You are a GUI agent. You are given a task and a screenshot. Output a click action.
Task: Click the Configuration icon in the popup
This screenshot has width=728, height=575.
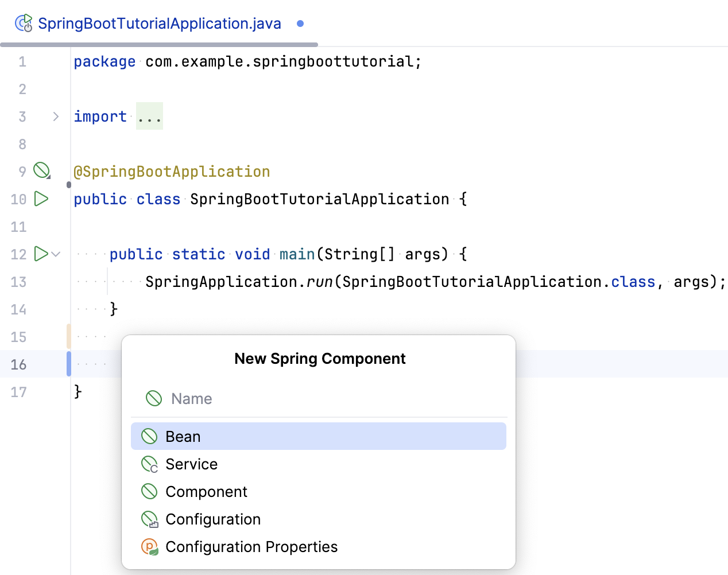149,519
